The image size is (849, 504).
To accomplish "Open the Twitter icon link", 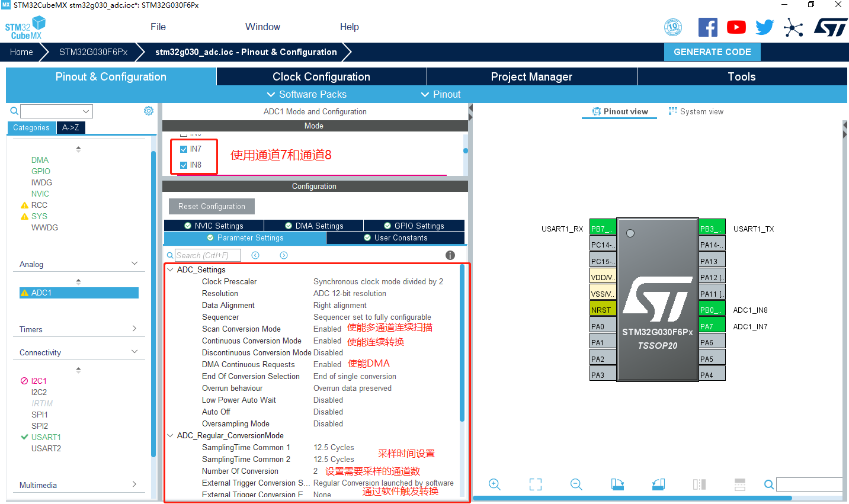I will (765, 27).
